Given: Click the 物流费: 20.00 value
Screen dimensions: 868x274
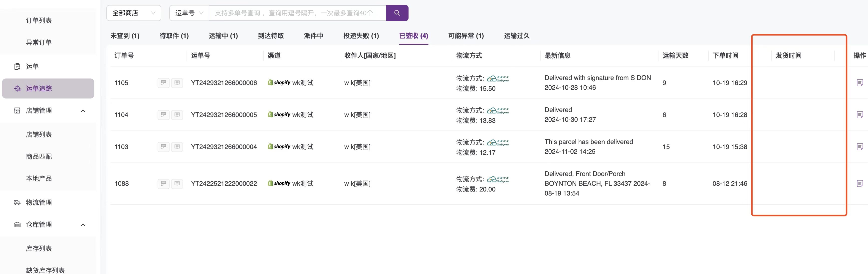Looking at the screenshot, I should tap(476, 189).
